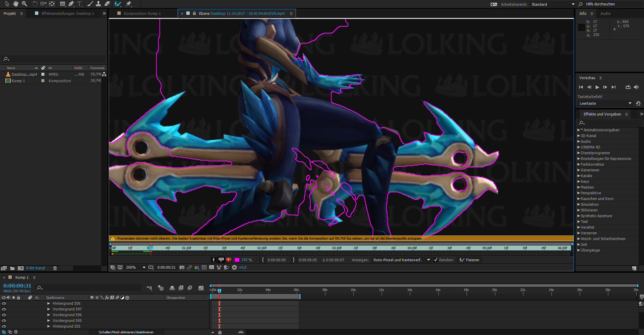Take a snapshot with the camera icon
Image resolution: width=644 pixels, height=335 pixels.
tap(182, 267)
